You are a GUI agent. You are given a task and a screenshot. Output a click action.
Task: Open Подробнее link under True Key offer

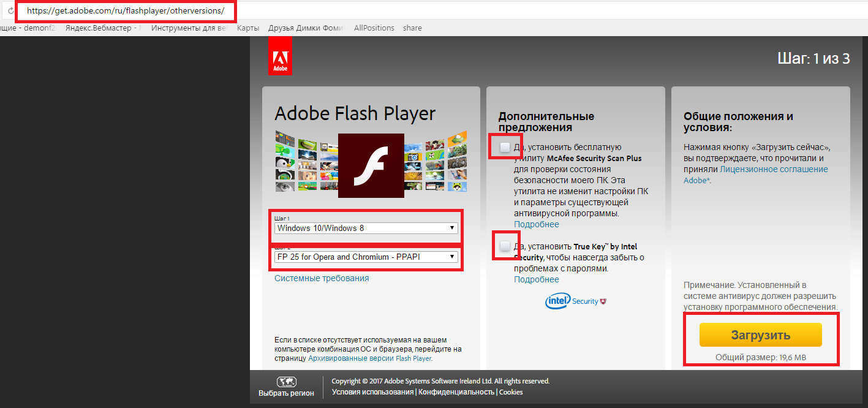coord(537,279)
